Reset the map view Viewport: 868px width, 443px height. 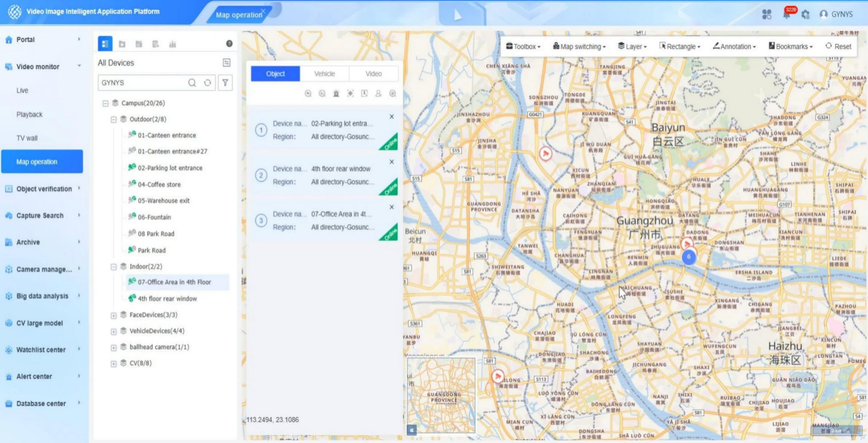pos(838,46)
